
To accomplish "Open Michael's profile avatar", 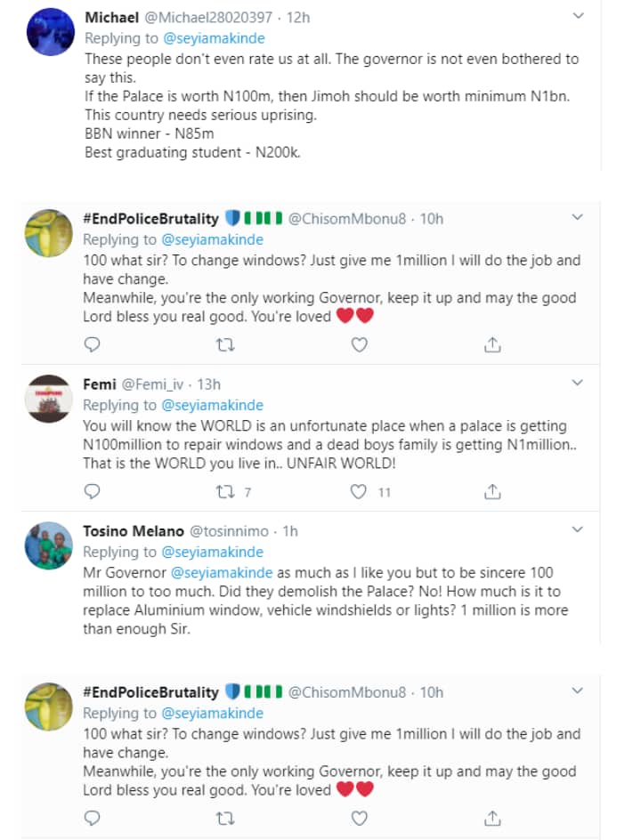I will pyautogui.click(x=50, y=32).
